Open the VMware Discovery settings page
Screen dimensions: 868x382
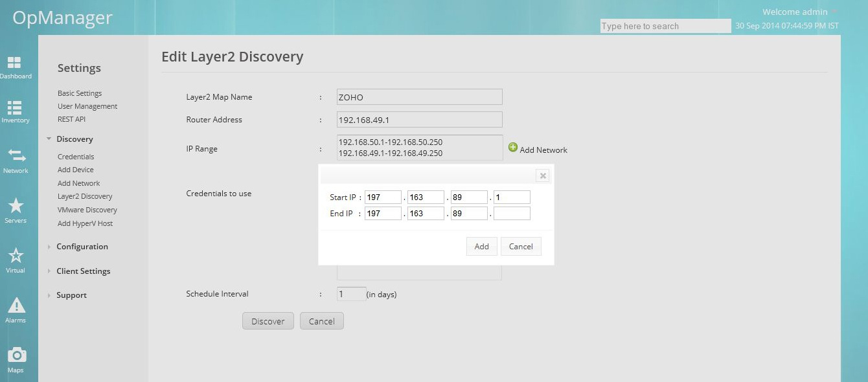87,209
